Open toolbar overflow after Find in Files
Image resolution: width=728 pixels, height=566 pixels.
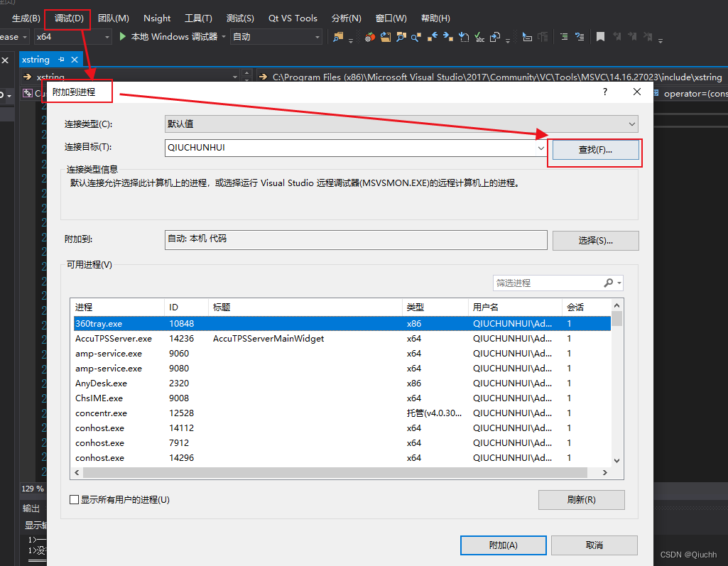coord(351,40)
